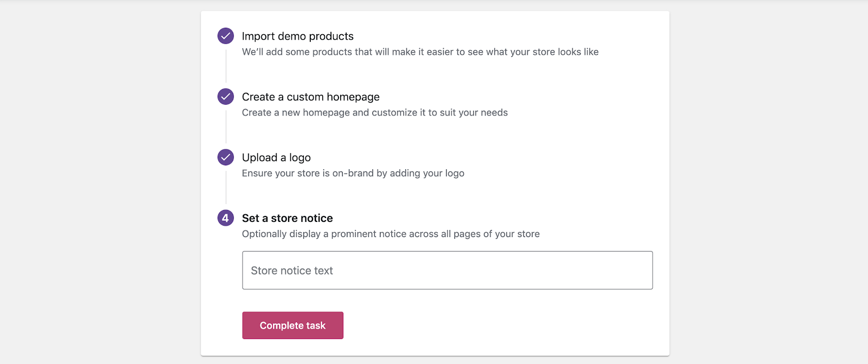Click the description about adding some demo products
Image resolution: width=868 pixels, height=364 pixels.
(x=420, y=52)
